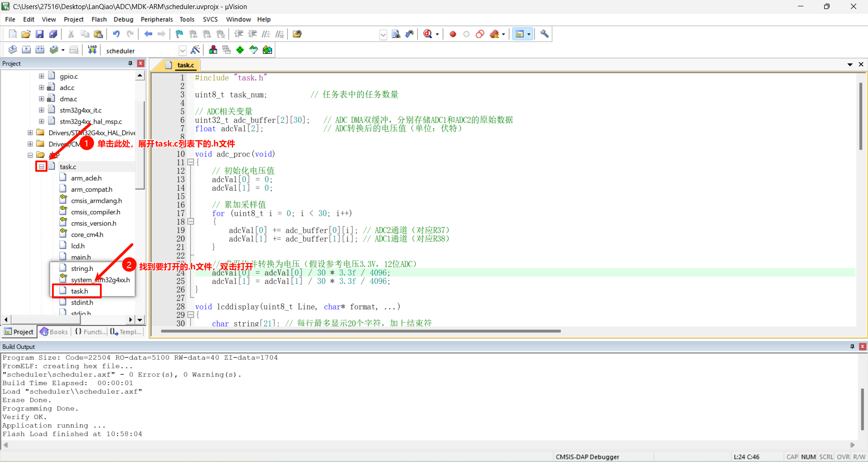This screenshot has height=462, width=868.
Task: Toggle the pin on the Project panel
Action: click(130, 63)
